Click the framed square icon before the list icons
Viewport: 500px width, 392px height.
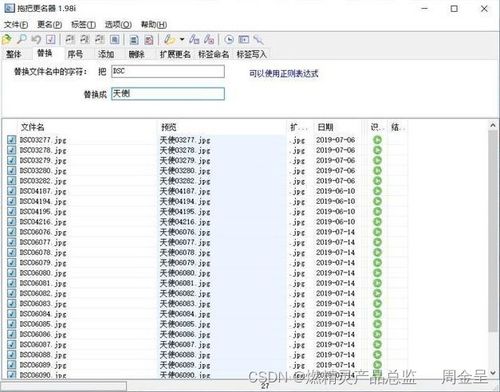[115, 40]
